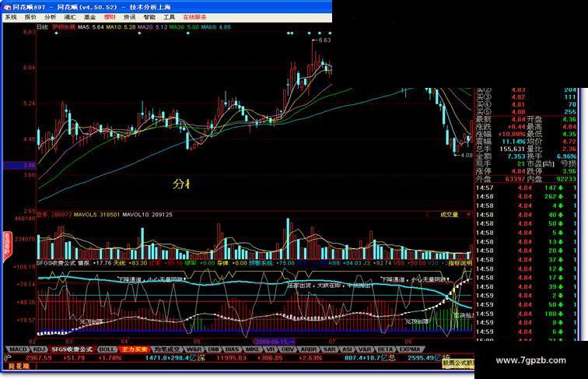Open the 资讯 menu
Viewport: 588px width, 379px height.
click(x=130, y=17)
